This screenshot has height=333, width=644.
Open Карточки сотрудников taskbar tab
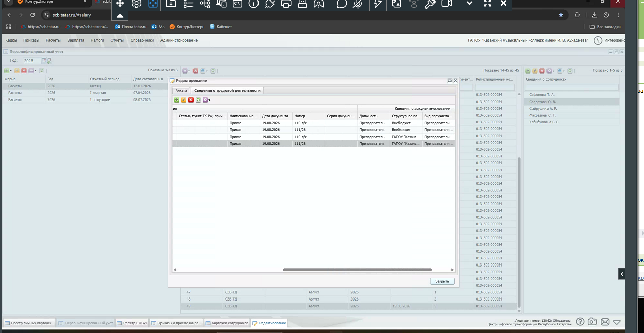(x=227, y=323)
